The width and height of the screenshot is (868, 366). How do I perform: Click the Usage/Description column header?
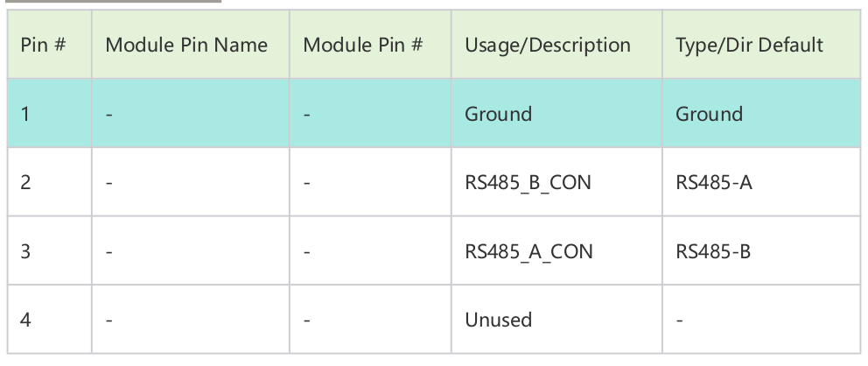[x=548, y=45]
